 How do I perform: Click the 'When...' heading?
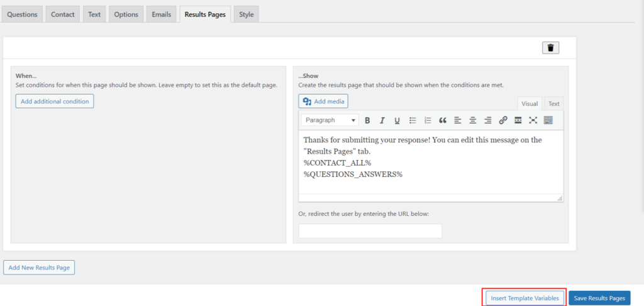tap(26, 76)
